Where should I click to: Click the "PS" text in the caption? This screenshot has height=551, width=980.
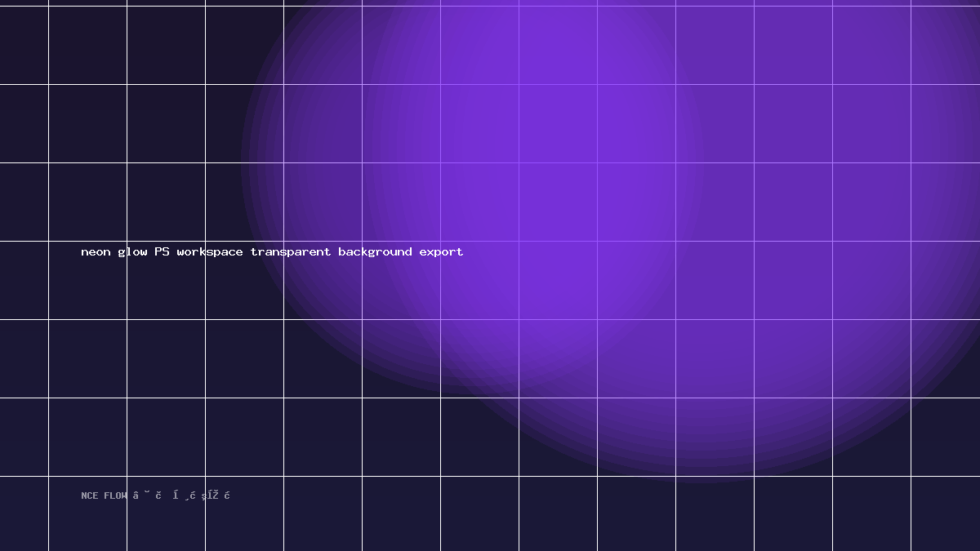tap(162, 251)
